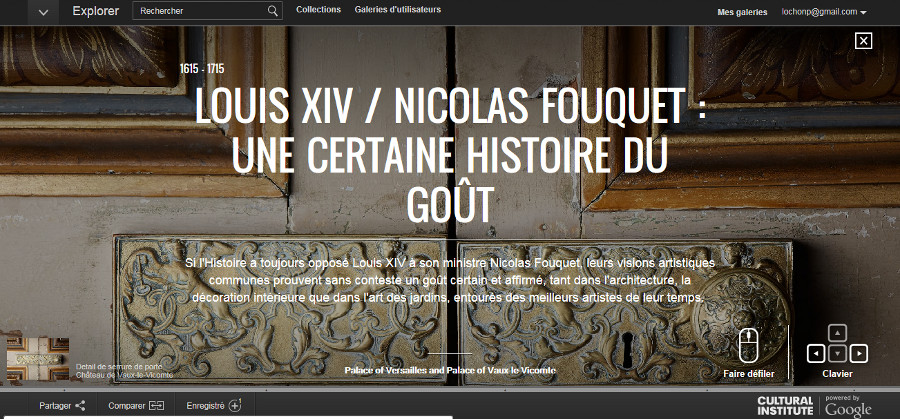The width and height of the screenshot is (900, 419).
Task: Click the mouse scroll icon
Action: (x=748, y=346)
